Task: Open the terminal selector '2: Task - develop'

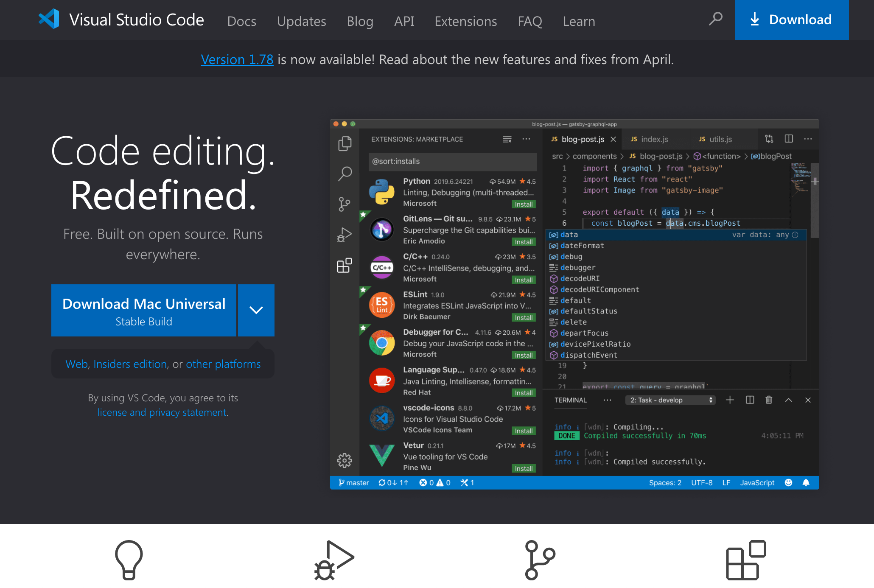Action: pos(670,400)
